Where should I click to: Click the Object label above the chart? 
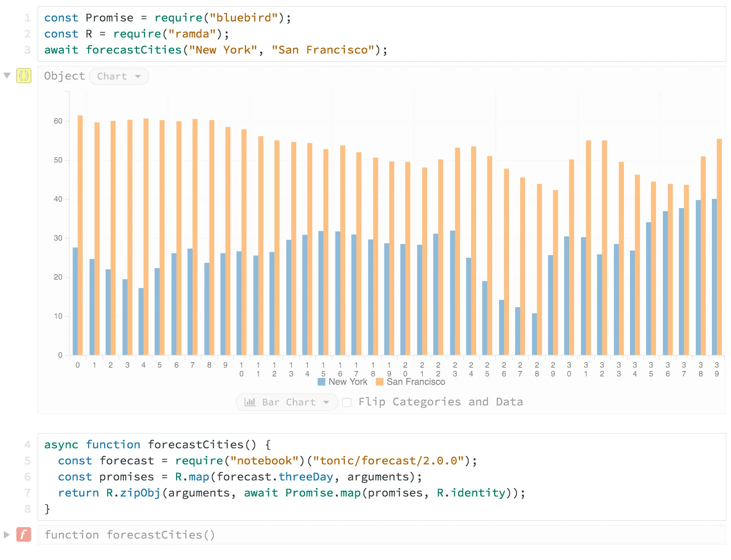point(64,76)
